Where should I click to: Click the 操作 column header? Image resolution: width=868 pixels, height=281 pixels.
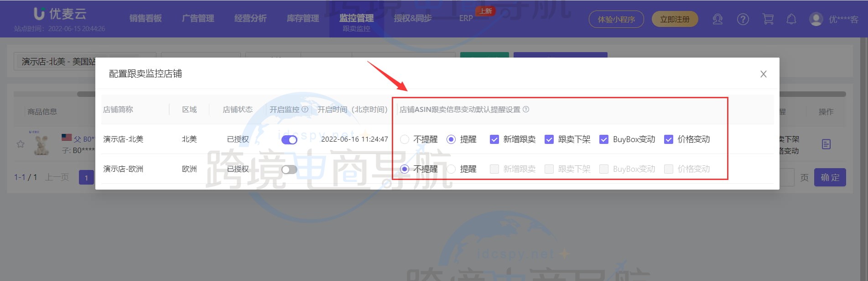click(x=826, y=111)
